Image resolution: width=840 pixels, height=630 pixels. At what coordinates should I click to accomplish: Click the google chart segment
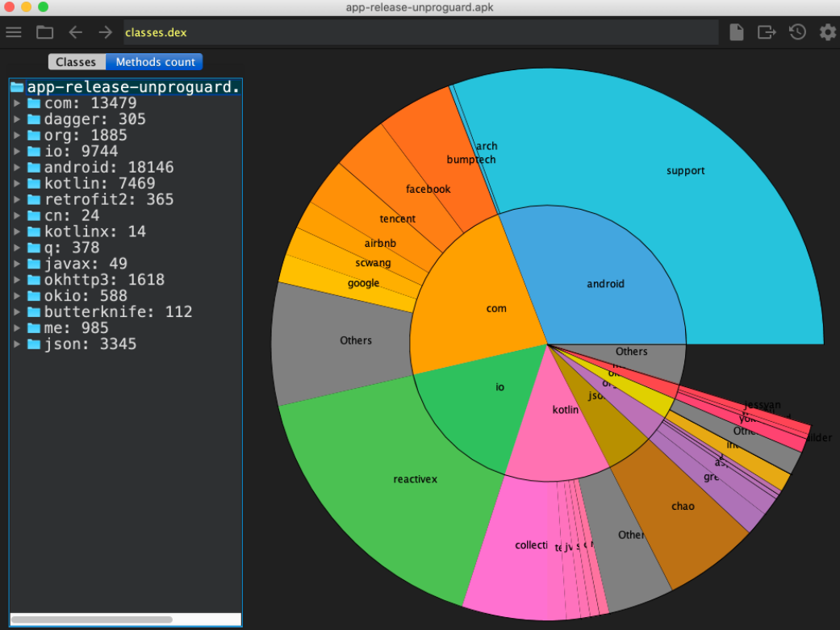coord(363,283)
